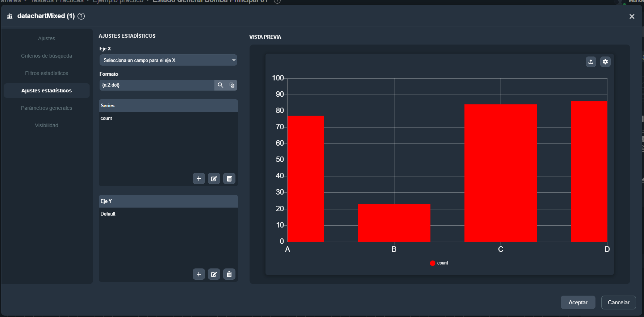Open help icon beside datachartMixed title
Screen dimensions: 644x317
(81, 16)
